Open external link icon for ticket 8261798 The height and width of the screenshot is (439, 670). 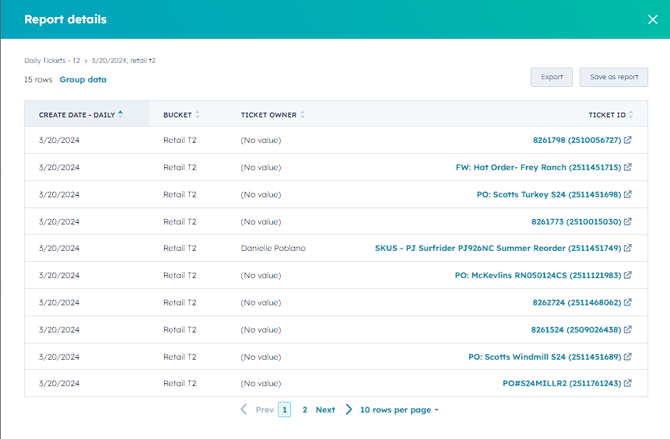[628, 141]
